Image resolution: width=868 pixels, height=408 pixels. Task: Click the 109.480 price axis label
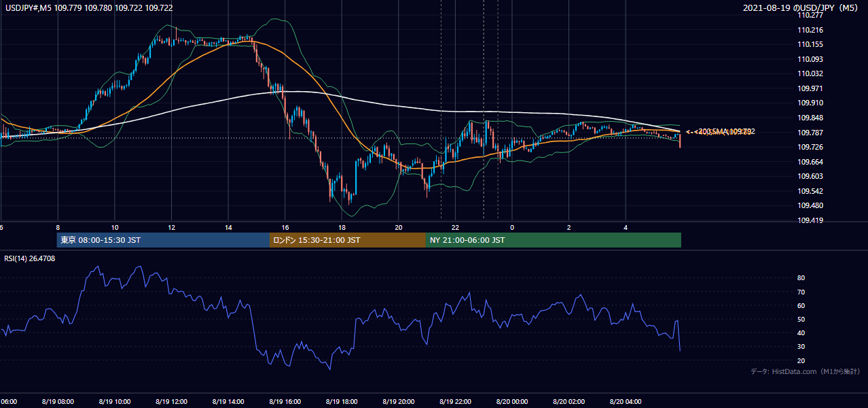tap(810, 205)
